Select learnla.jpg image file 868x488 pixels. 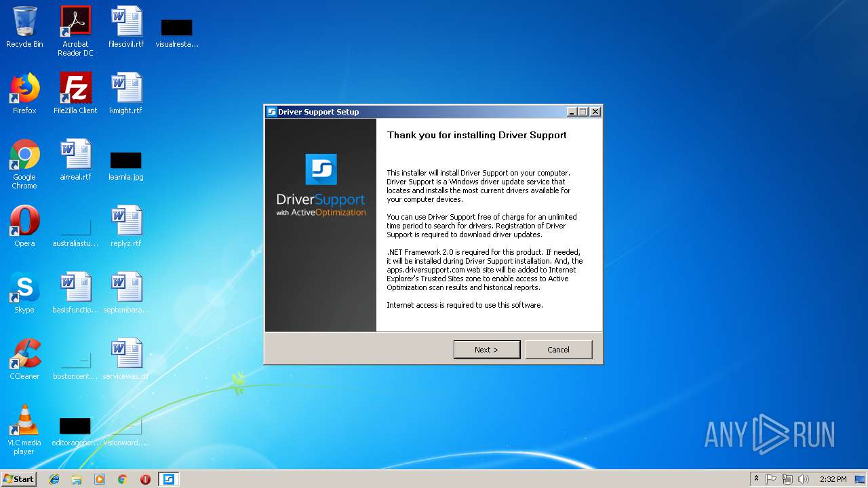click(x=126, y=165)
